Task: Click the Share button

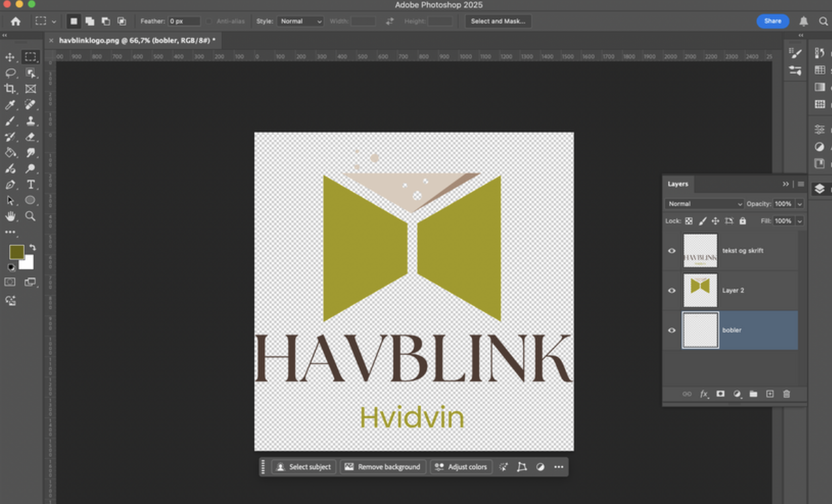Action: [x=772, y=21]
